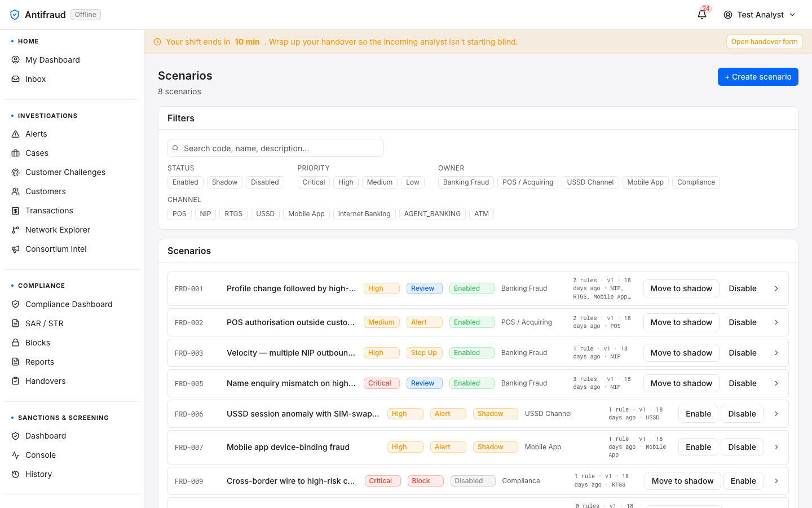812x508 pixels.
Task: Expand the Test Analyst user menu
Action: [x=760, y=15]
